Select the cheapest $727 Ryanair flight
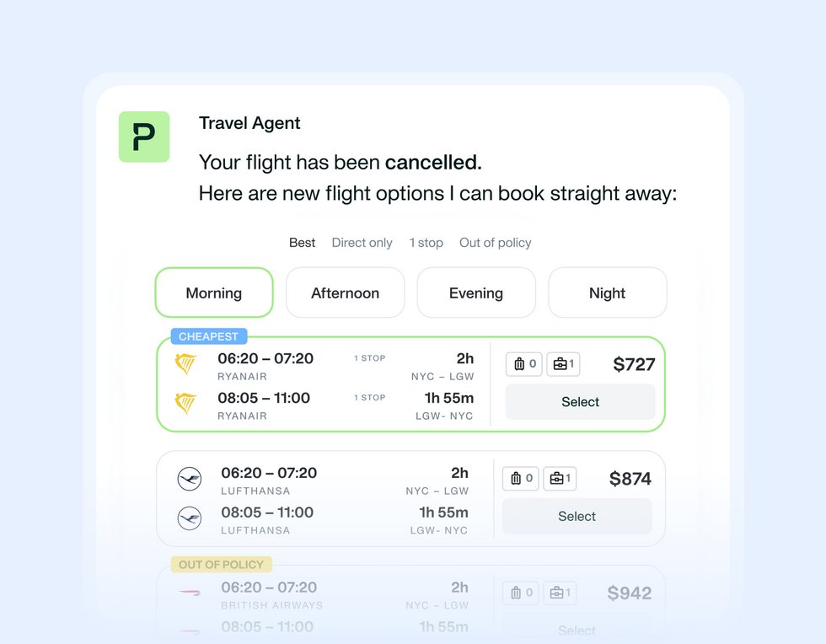 pos(580,402)
